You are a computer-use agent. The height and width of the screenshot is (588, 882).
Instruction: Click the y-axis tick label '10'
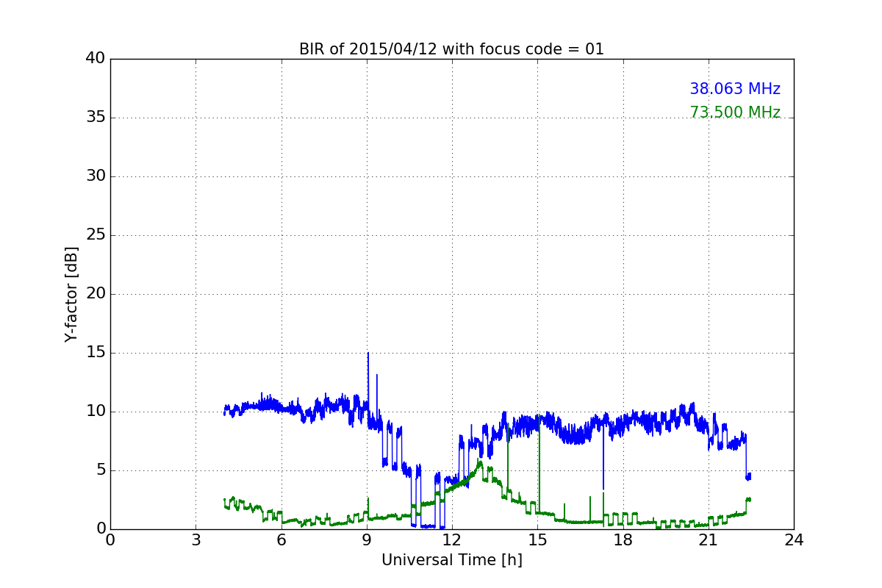click(x=96, y=412)
